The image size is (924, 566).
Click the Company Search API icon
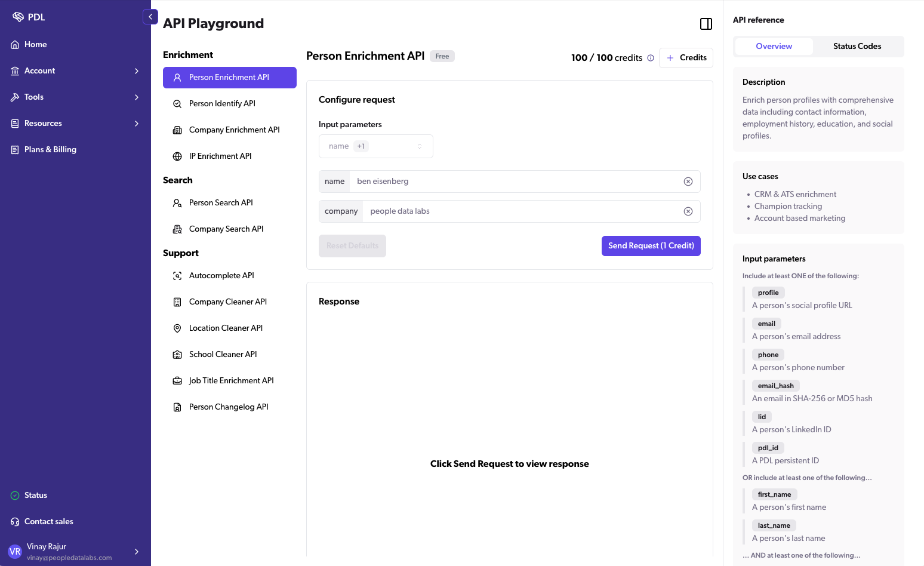pyautogui.click(x=177, y=229)
